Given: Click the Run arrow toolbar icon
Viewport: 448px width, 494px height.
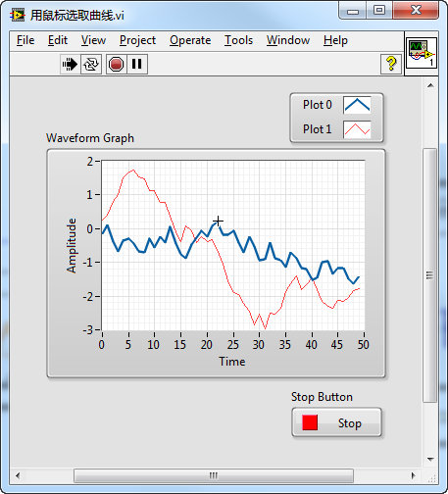Looking at the screenshot, I should (70, 64).
